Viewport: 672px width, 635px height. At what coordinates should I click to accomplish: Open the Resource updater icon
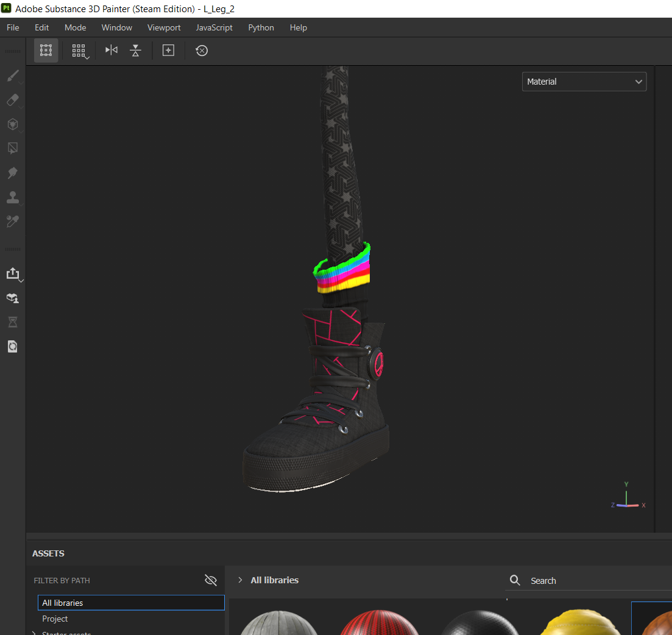pyautogui.click(x=13, y=346)
